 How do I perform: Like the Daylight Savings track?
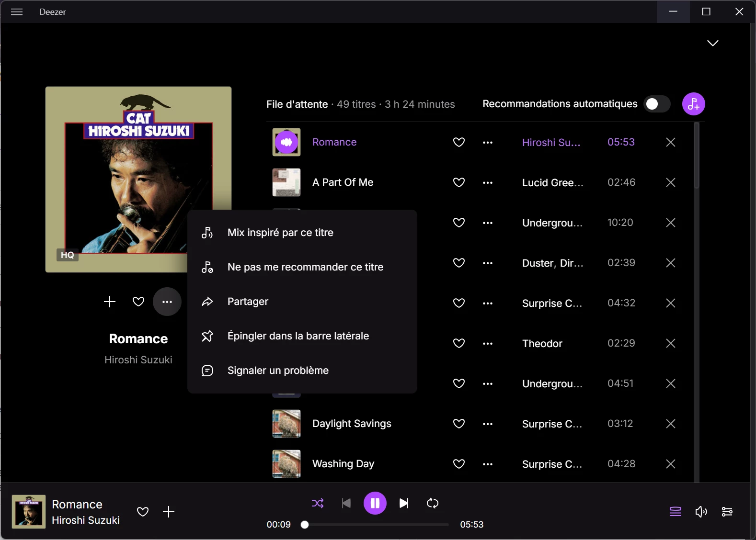(x=459, y=424)
